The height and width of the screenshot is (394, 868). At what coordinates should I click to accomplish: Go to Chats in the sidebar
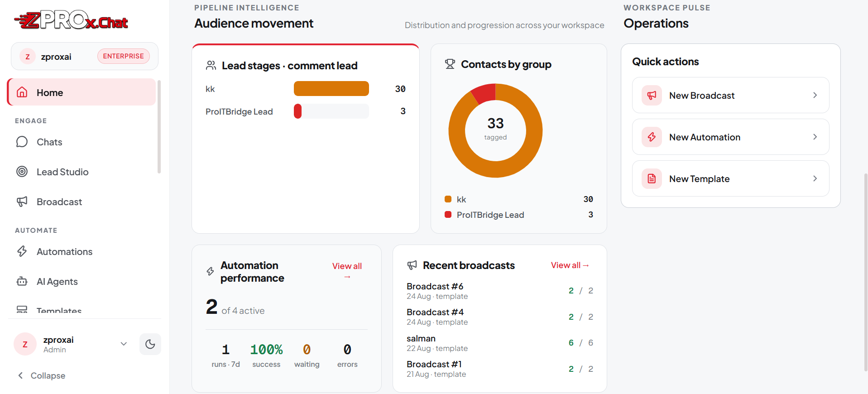[82, 142]
